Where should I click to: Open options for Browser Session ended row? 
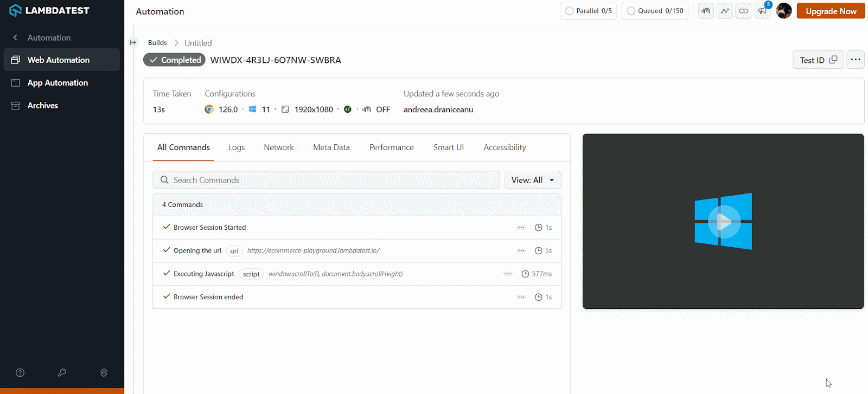point(521,297)
